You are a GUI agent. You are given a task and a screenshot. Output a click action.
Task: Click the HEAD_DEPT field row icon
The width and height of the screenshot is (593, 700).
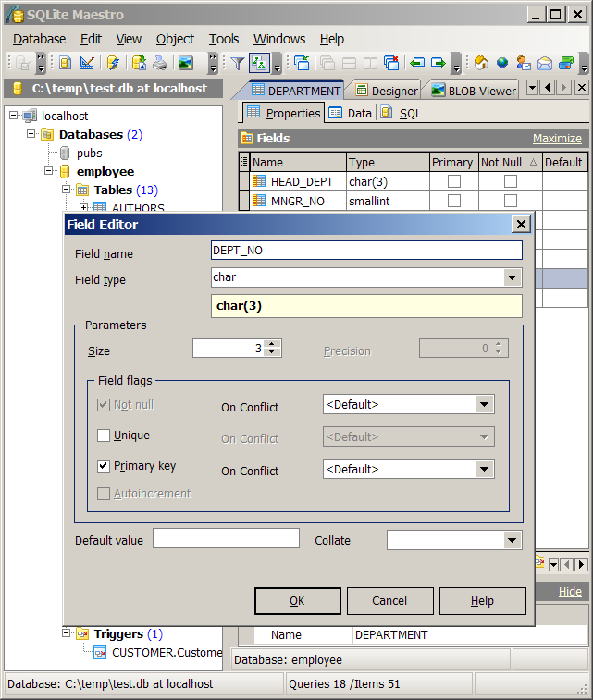tap(259, 181)
